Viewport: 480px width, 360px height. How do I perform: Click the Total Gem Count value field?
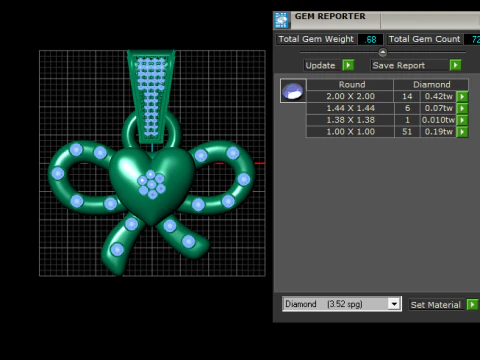pos(472,39)
